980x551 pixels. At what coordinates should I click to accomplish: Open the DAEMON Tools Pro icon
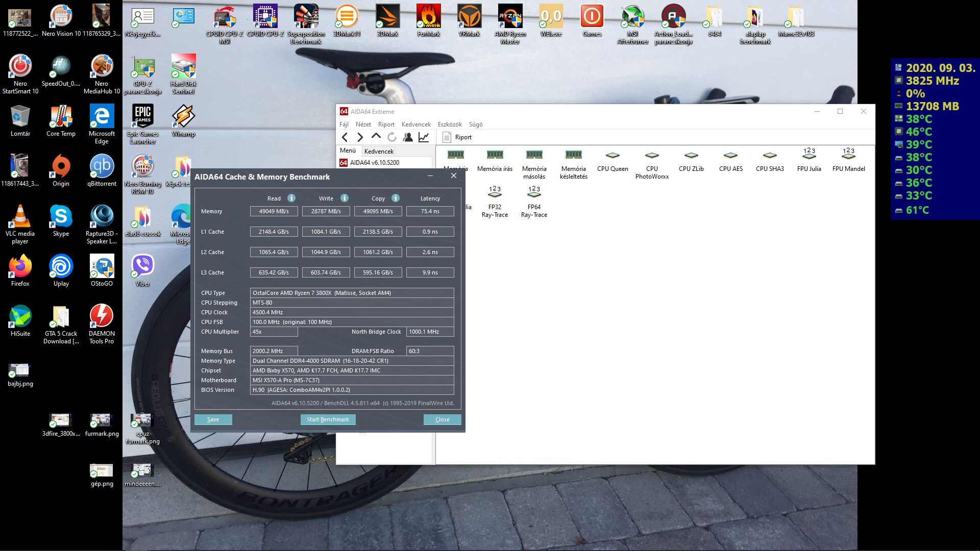(102, 324)
